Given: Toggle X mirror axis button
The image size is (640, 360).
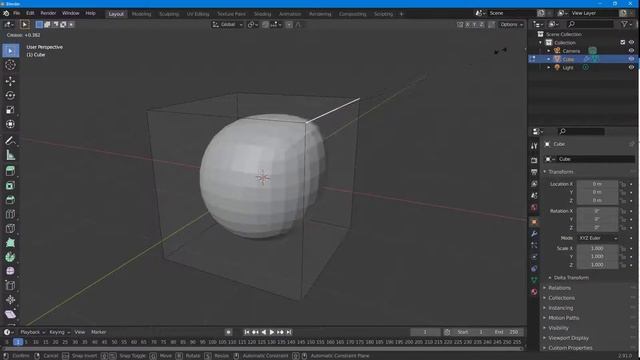Looking at the screenshot, I should pyautogui.click(x=467, y=24).
